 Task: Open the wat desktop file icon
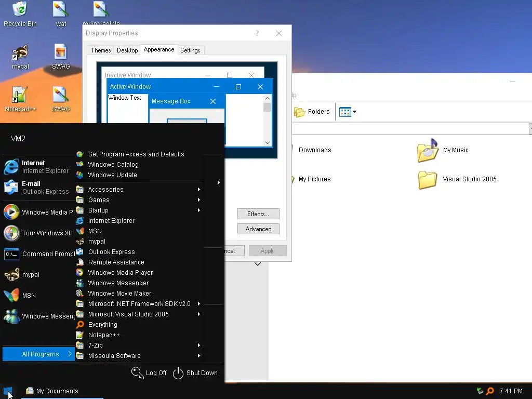[x=61, y=14]
